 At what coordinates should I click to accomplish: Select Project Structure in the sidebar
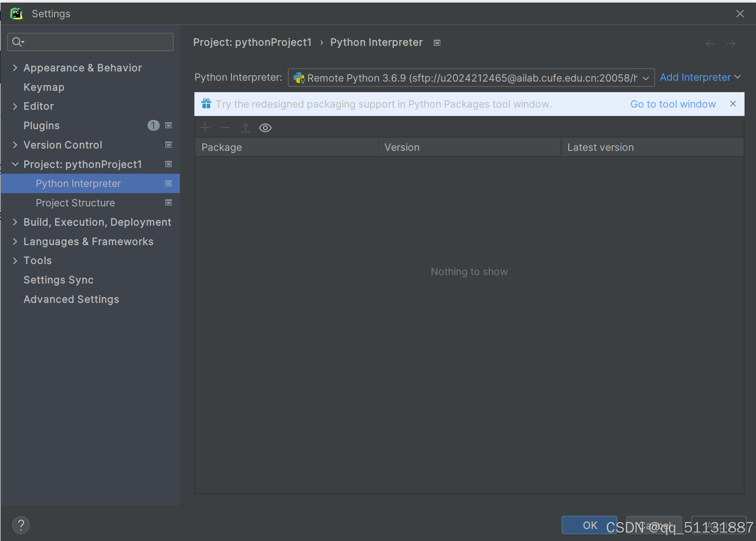(75, 203)
